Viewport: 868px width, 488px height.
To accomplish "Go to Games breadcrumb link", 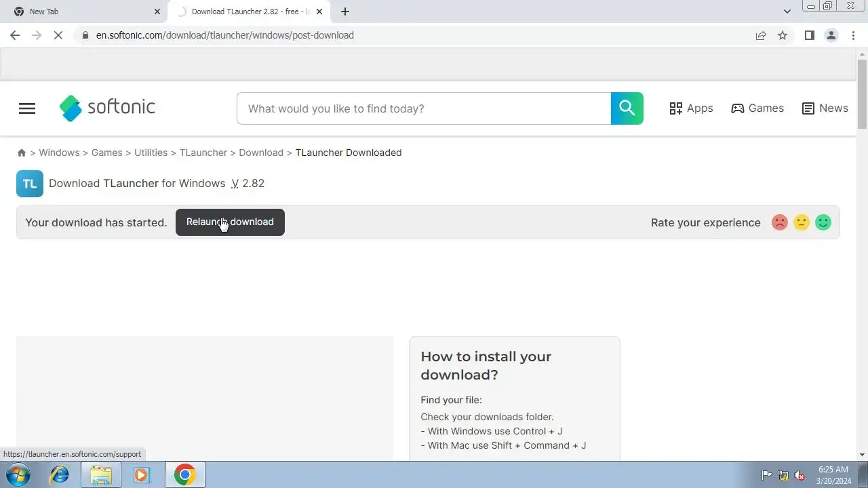I will [x=107, y=152].
